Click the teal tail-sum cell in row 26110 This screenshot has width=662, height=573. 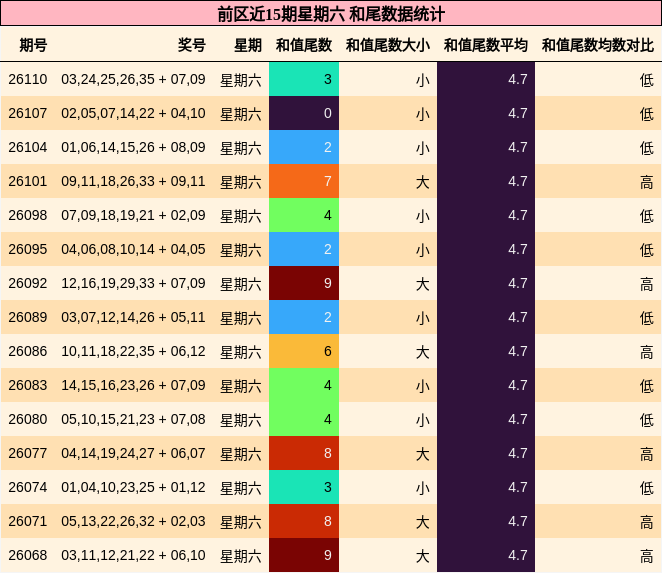click(304, 79)
